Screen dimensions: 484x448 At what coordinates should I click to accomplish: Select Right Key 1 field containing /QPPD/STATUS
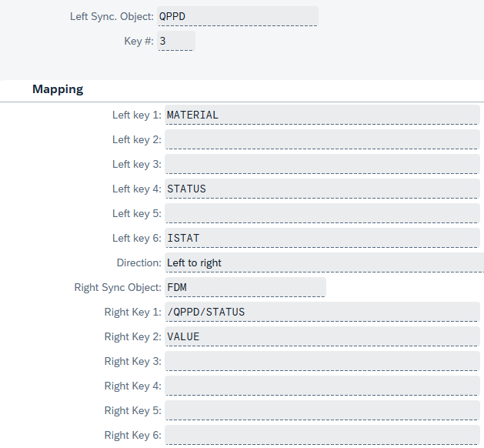[322, 312]
